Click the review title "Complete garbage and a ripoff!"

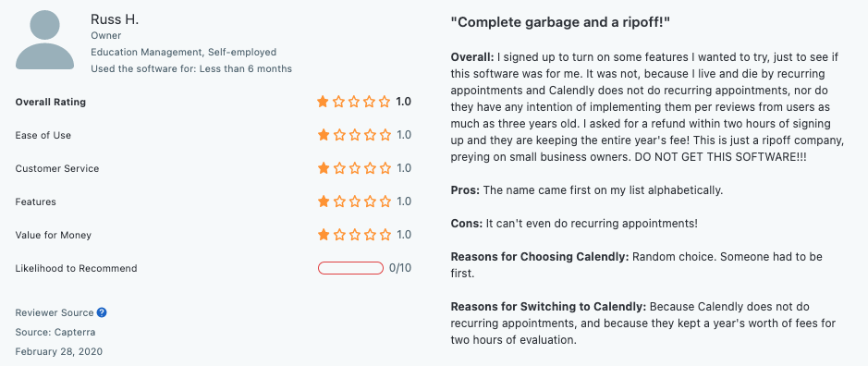561,23
